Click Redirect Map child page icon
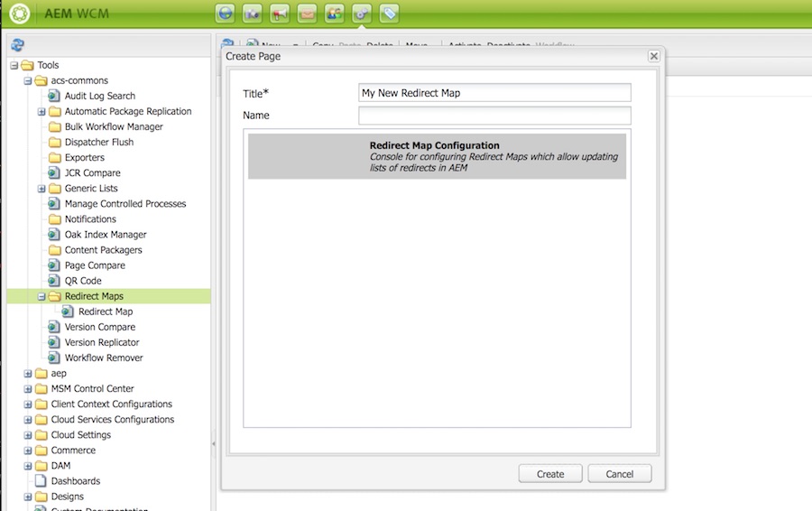812x511 pixels. [68, 311]
